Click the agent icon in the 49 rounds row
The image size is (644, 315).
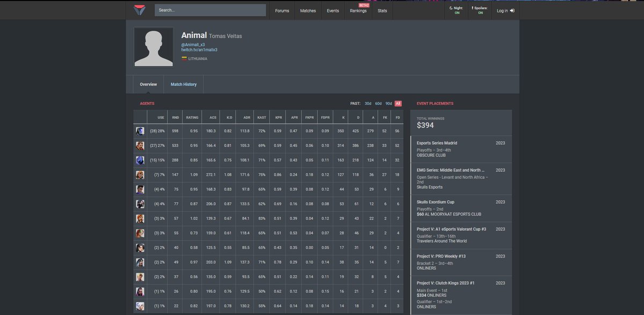click(140, 262)
